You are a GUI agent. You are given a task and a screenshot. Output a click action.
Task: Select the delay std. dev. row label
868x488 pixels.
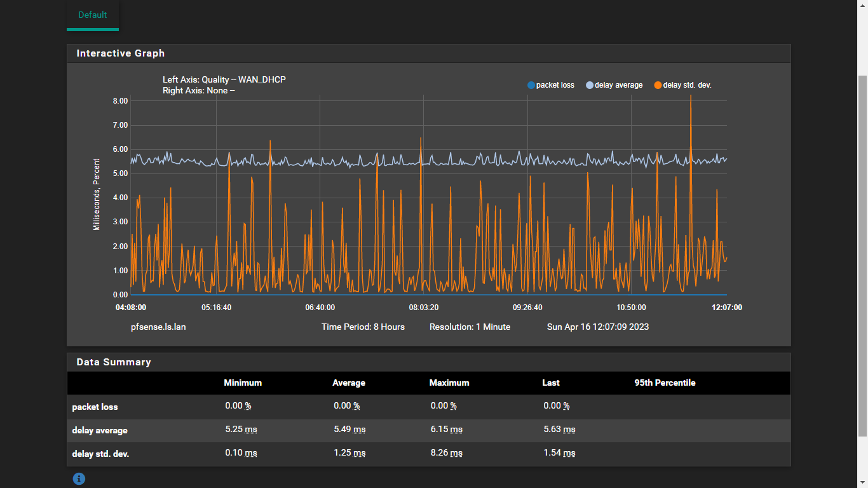tap(100, 454)
